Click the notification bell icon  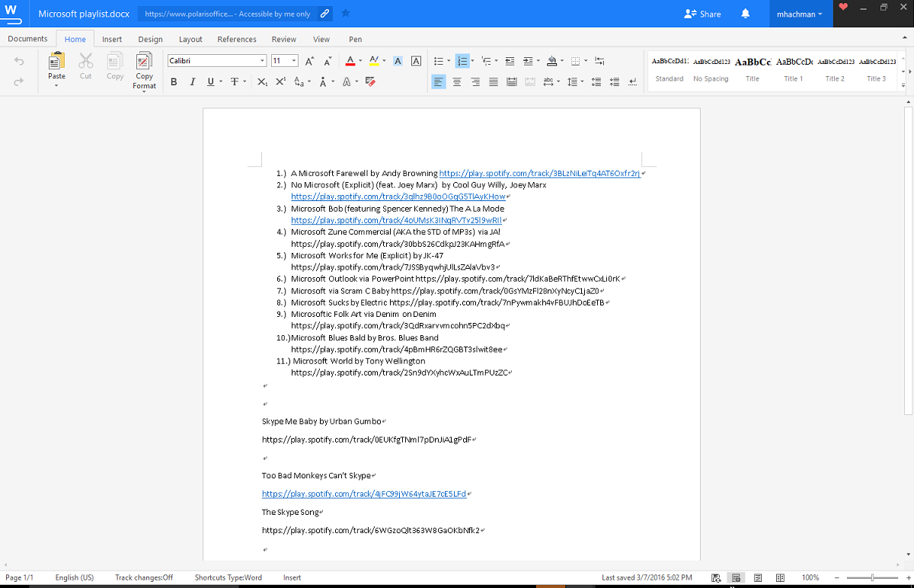(745, 14)
